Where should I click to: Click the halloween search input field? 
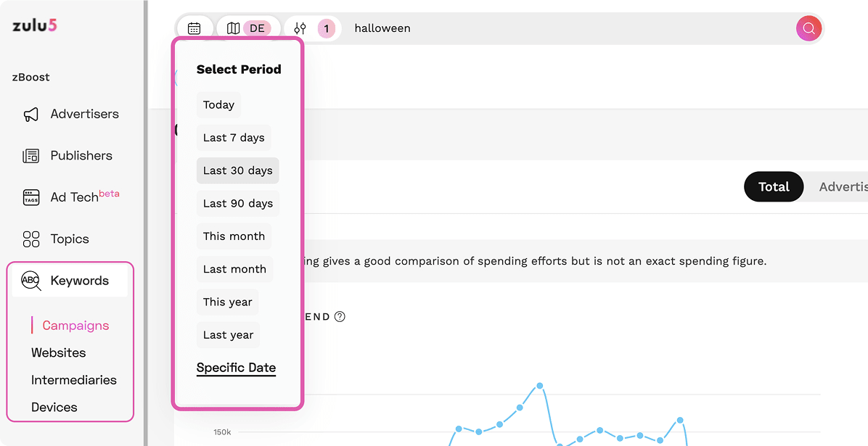click(x=566, y=29)
